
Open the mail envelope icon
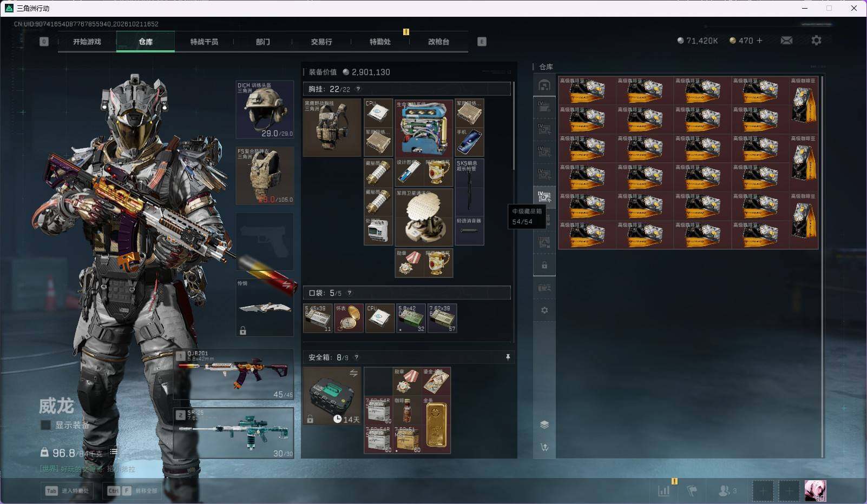pyautogui.click(x=786, y=41)
